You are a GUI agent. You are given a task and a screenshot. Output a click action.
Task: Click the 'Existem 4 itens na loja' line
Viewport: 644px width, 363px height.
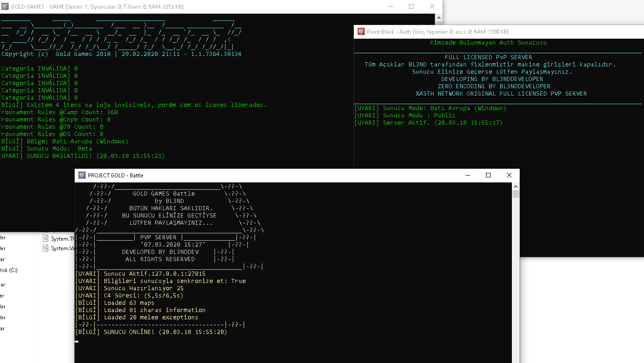133,105
